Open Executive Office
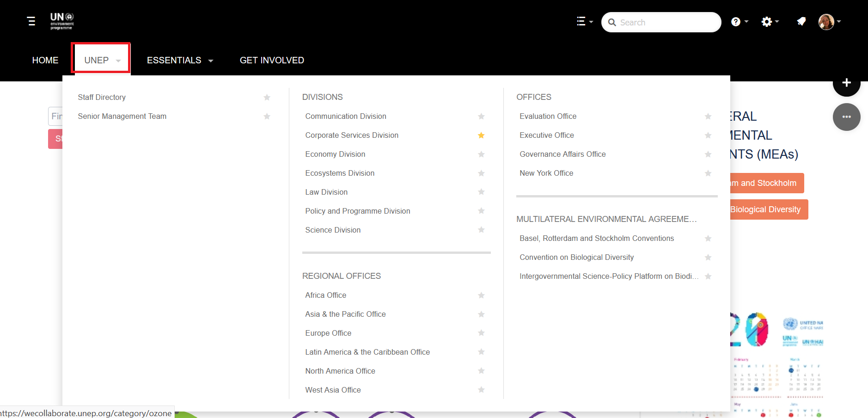Viewport: 868px width, 418px height. click(x=547, y=135)
